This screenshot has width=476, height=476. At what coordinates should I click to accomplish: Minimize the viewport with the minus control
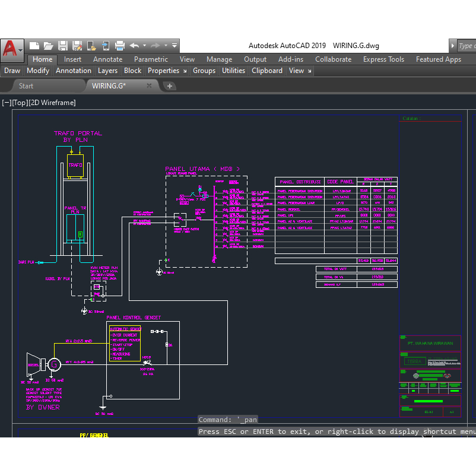tap(7, 102)
